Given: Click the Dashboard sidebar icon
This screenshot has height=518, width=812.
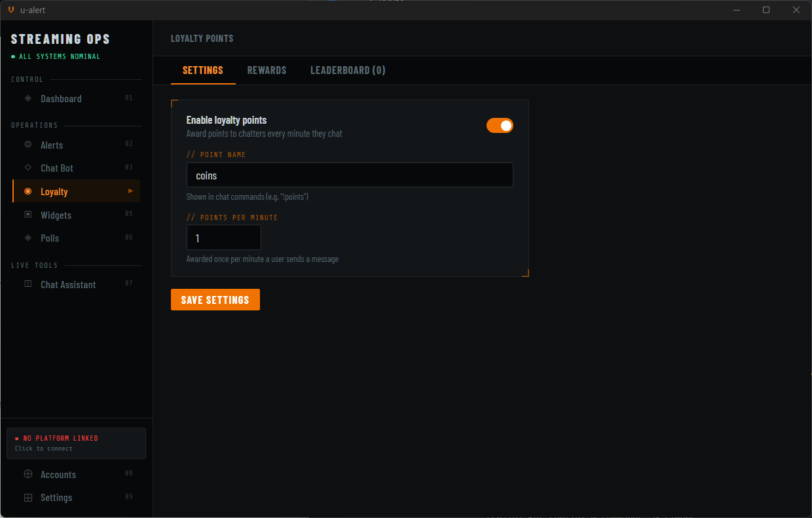Looking at the screenshot, I should pos(28,98).
